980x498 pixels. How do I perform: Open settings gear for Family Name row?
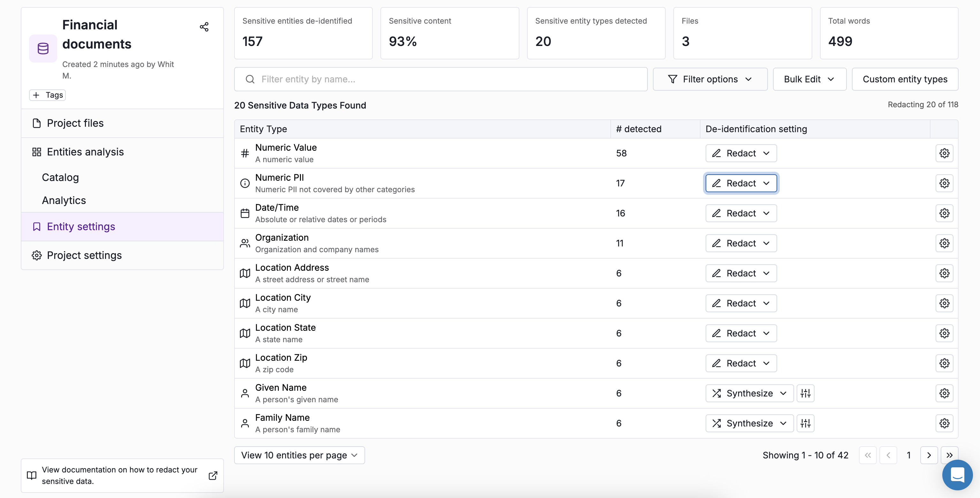pos(944,423)
